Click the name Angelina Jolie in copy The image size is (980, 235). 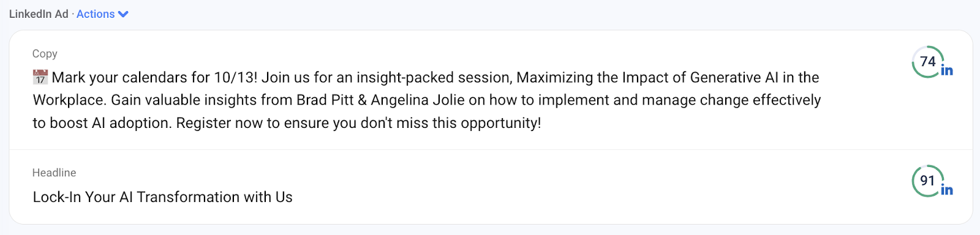pos(418,100)
